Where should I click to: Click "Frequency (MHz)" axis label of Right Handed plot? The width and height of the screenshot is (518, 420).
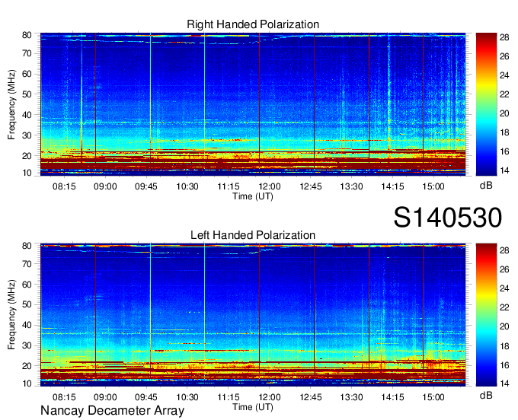coord(11,104)
